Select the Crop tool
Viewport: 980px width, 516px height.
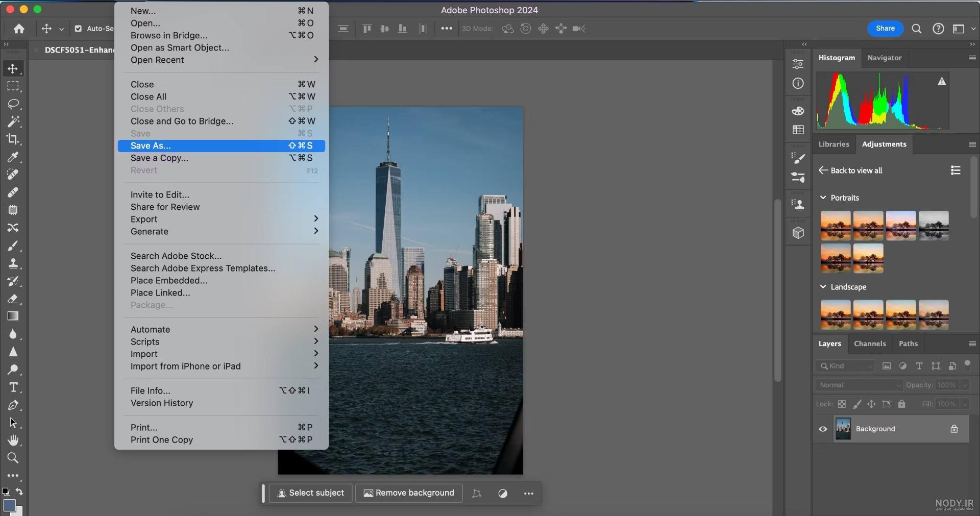click(13, 139)
